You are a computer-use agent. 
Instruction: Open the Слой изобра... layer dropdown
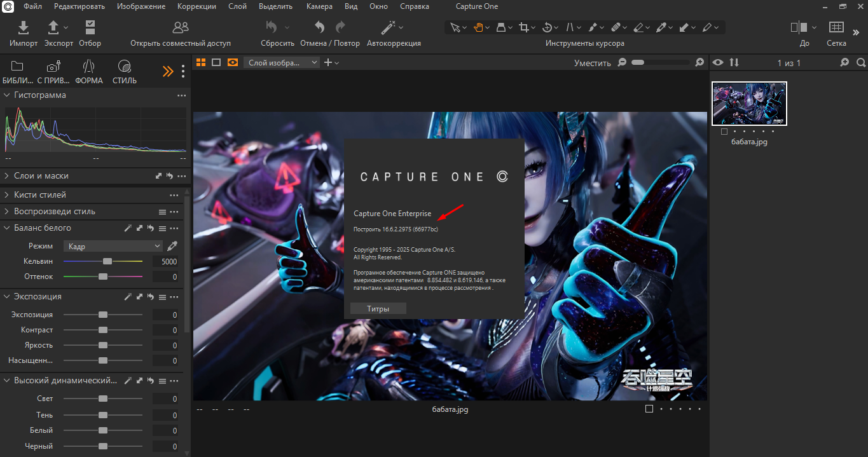tap(281, 62)
